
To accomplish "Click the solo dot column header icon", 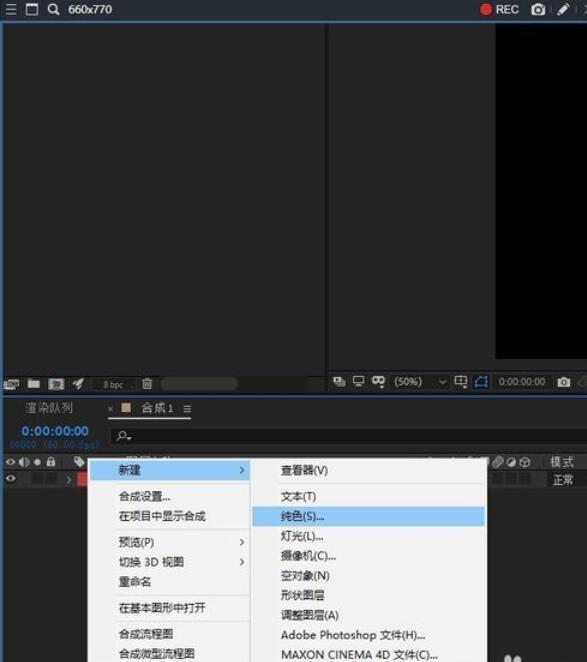I will tap(38, 462).
